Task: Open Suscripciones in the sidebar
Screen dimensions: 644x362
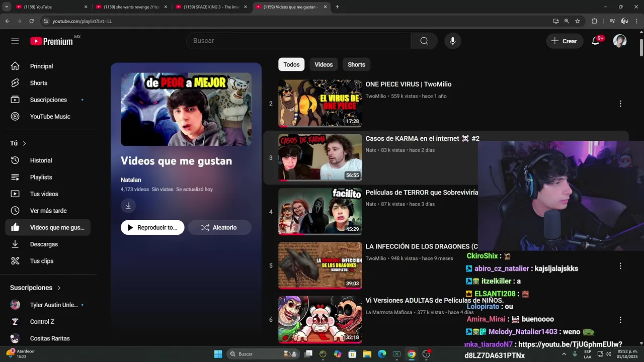Action: pyautogui.click(x=48, y=100)
